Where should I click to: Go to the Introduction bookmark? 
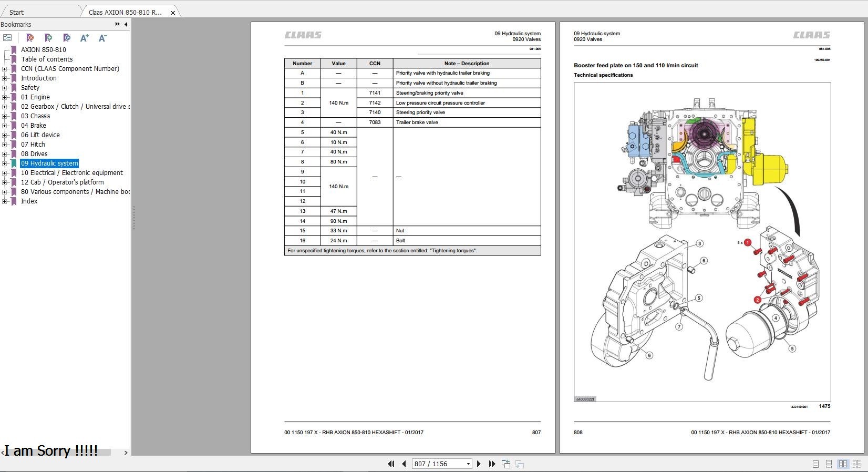pyautogui.click(x=38, y=78)
